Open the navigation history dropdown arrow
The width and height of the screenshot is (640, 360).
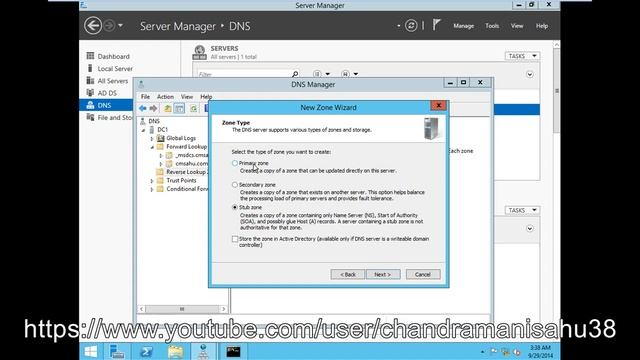pos(120,25)
